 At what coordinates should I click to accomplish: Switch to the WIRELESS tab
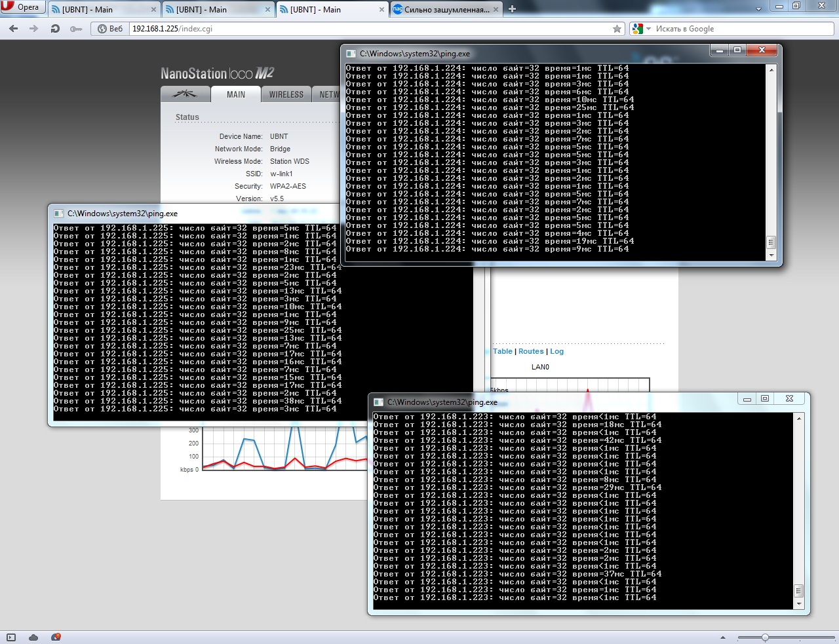click(286, 94)
